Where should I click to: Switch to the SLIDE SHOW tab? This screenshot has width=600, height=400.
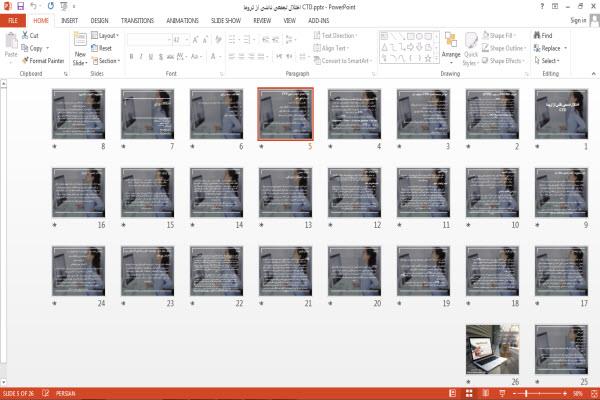[226, 21]
